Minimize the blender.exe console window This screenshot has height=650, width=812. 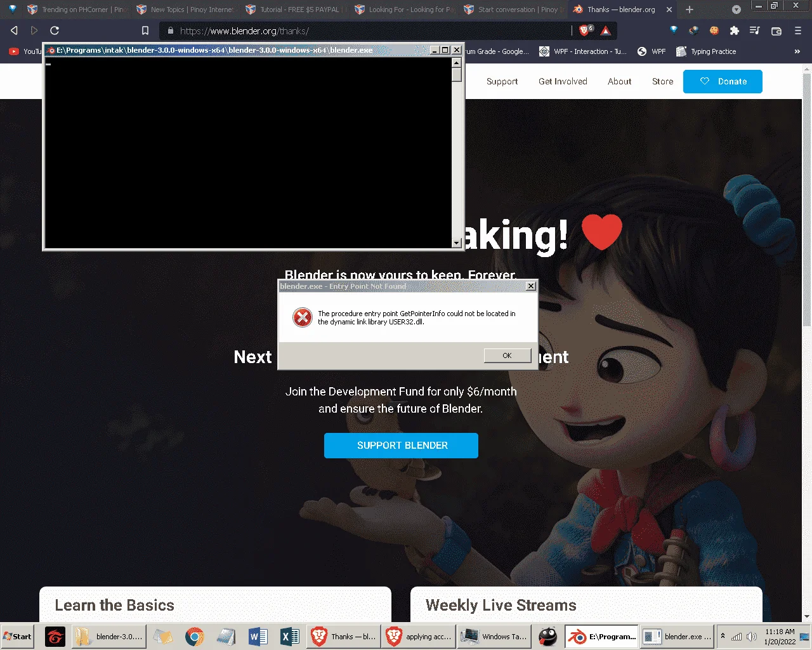click(x=435, y=50)
